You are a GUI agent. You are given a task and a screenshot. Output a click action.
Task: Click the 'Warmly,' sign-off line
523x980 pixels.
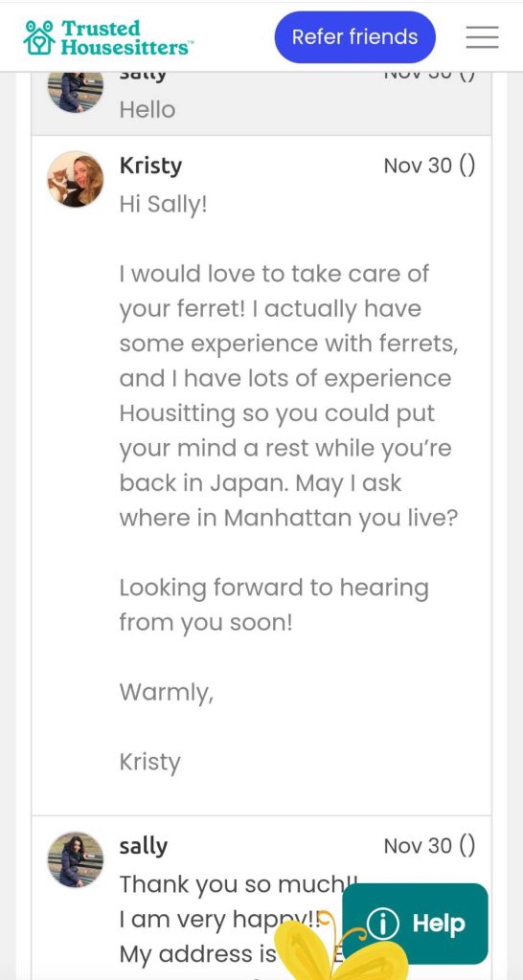point(167,693)
